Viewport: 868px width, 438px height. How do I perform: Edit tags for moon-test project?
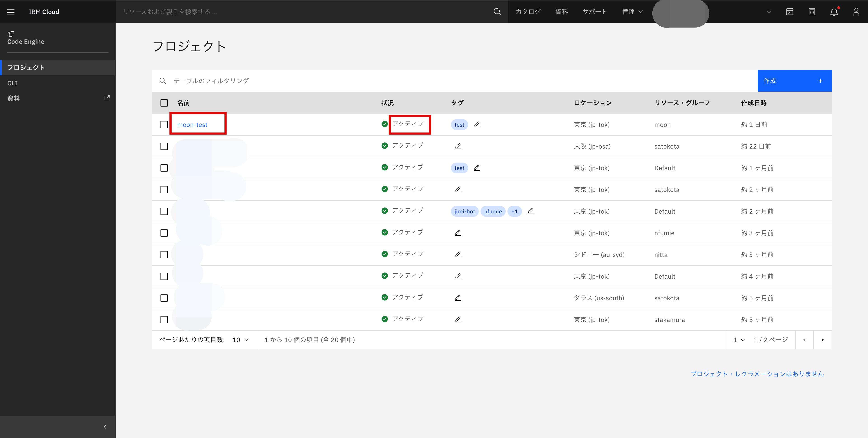click(x=477, y=125)
